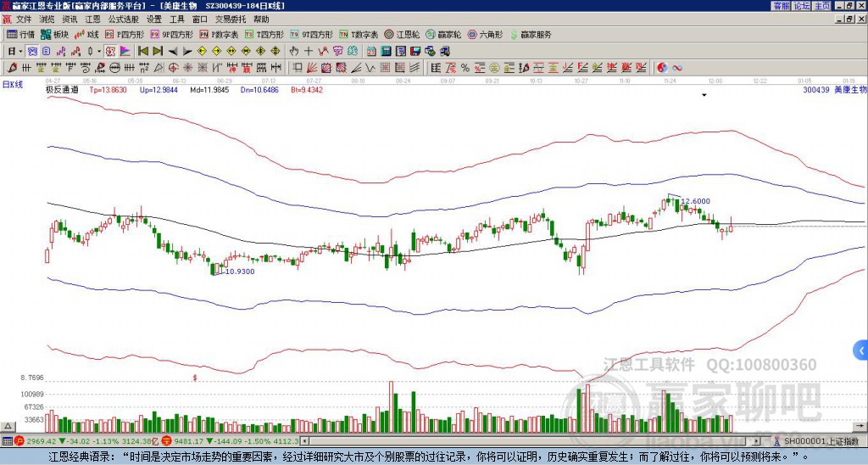This screenshot has height=465, width=868.
Task: Click the 客服 button in title bar
Action: 782,6
